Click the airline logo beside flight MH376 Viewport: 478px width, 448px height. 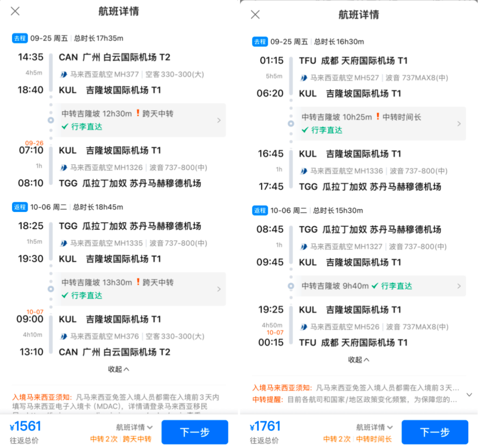65,336
